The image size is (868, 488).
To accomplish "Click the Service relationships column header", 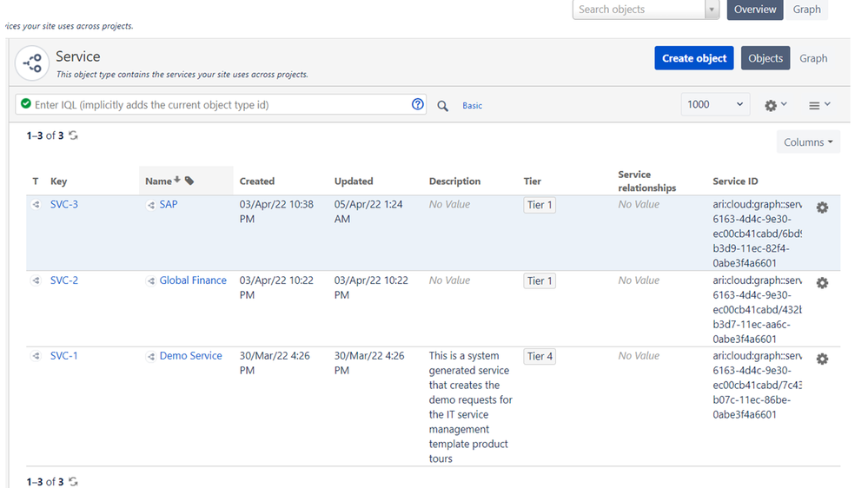I will (x=647, y=181).
